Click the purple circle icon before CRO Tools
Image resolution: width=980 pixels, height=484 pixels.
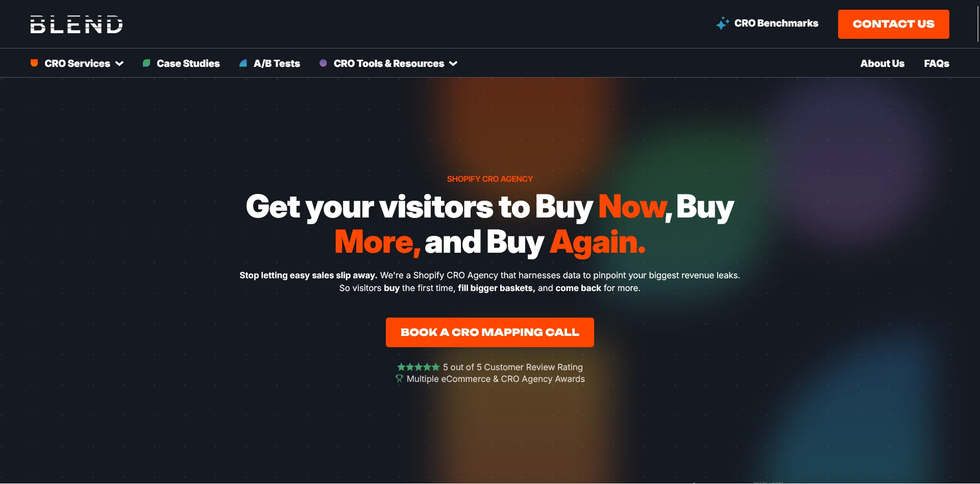point(323,63)
